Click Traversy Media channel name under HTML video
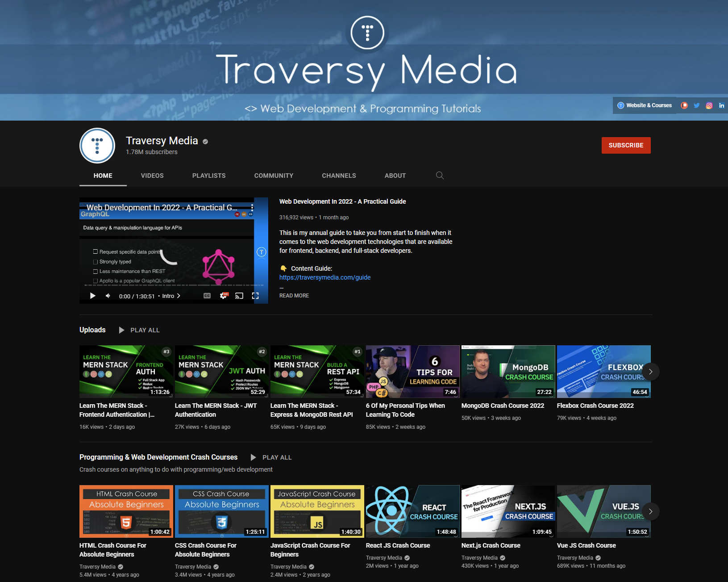 coord(97,567)
